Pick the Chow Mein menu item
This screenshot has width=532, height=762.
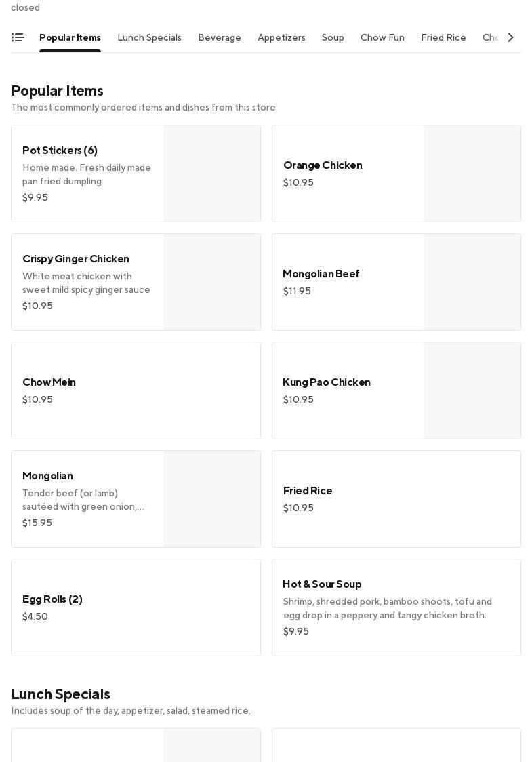coord(136,390)
